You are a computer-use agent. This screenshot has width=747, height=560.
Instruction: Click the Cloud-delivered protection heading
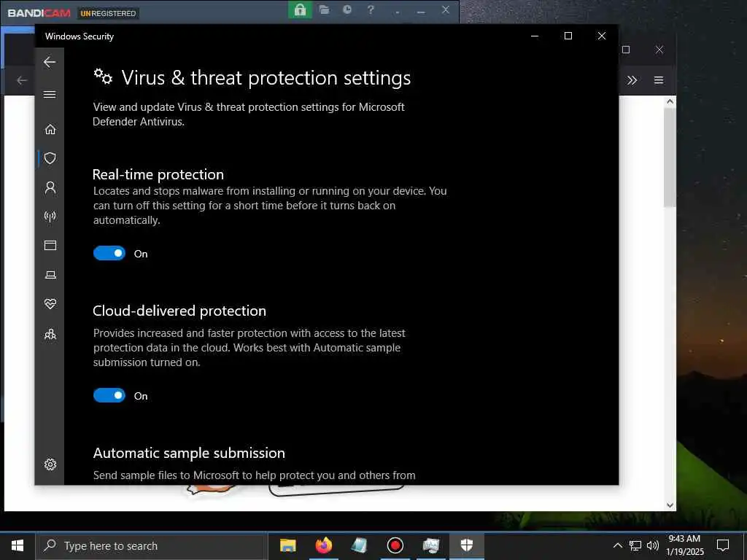pos(179,311)
